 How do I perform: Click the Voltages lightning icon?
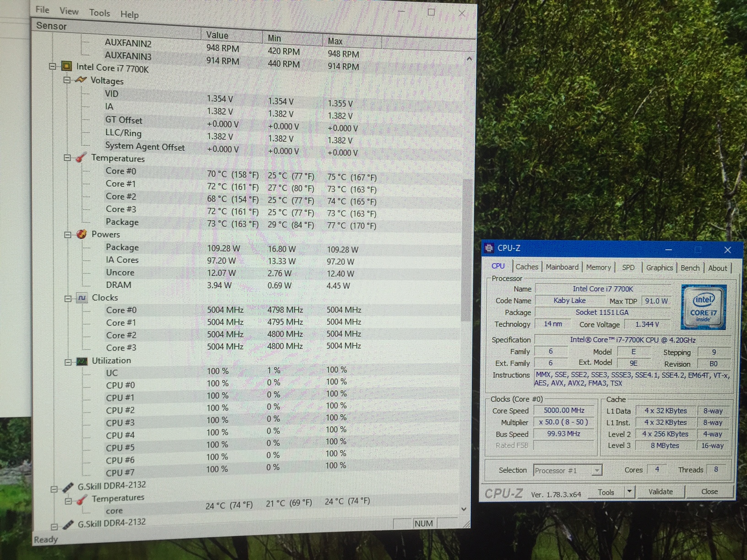click(x=81, y=80)
